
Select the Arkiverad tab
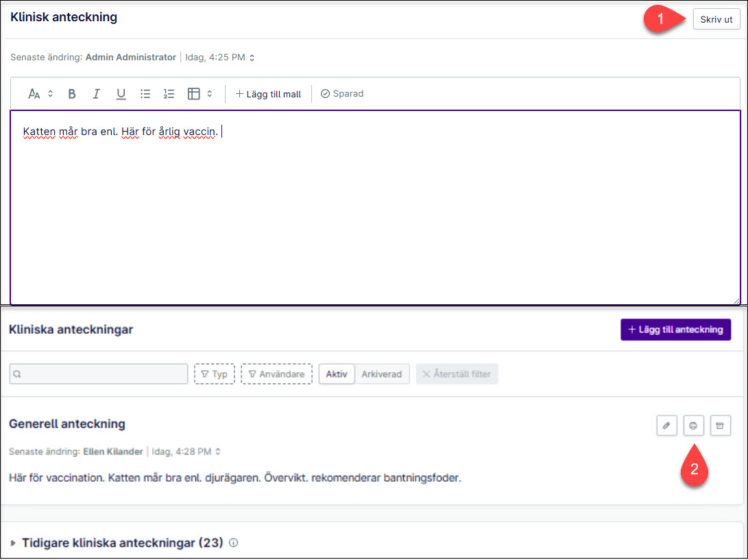(382, 374)
